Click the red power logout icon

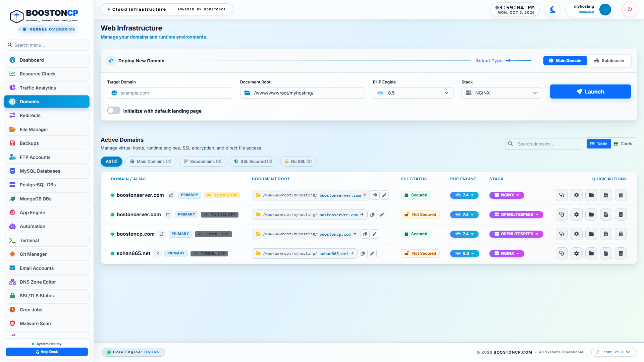click(x=630, y=9)
